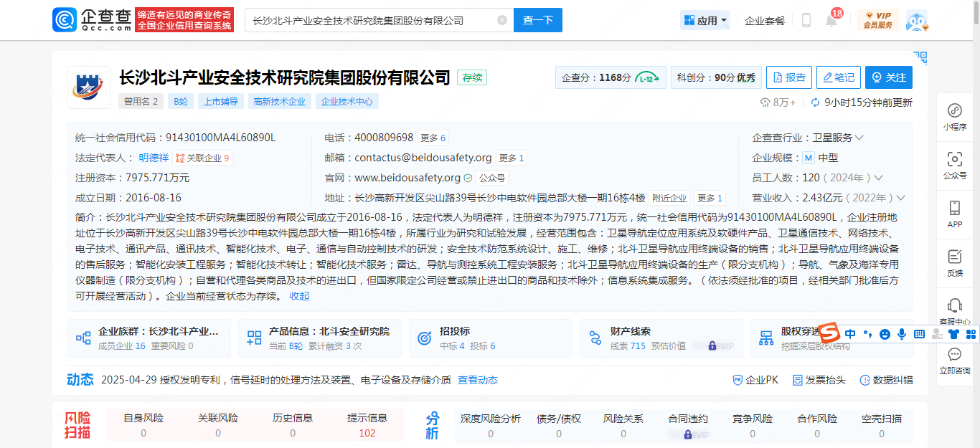Toggle Sogou punctuation mode icon
The height and width of the screenshot is (448, 980).
pos(867,334)
